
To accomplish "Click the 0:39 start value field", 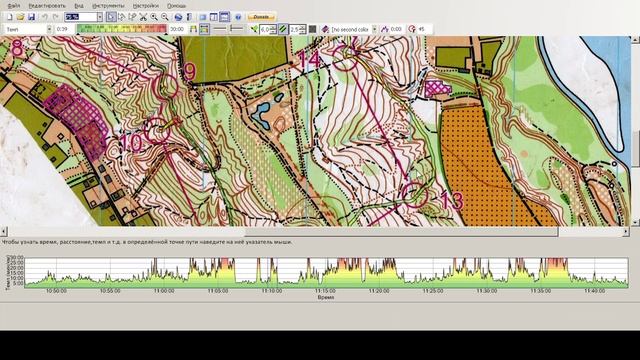I will point(64,29).
